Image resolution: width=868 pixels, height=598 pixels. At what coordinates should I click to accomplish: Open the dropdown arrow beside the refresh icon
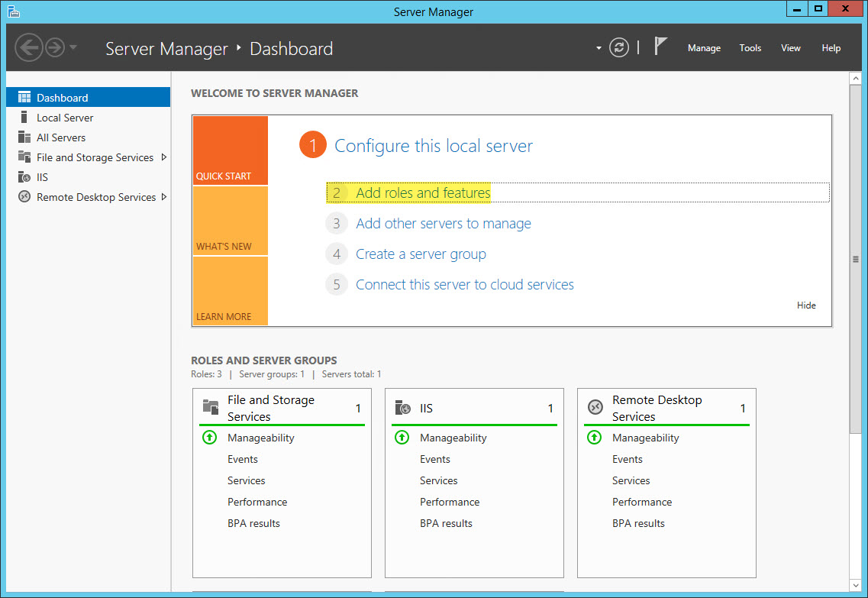coord(599,47)
